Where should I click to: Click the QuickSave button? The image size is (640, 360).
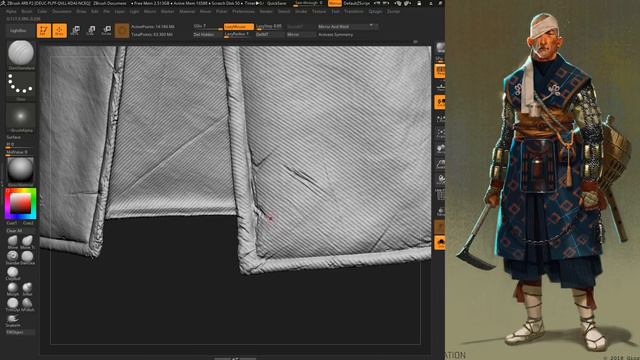(x=277, y=3)
